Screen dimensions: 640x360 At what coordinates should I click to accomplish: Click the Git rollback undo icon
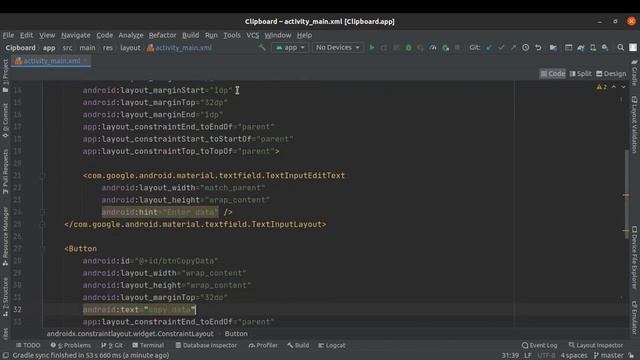pyautogui.click(x=538, y=48)
